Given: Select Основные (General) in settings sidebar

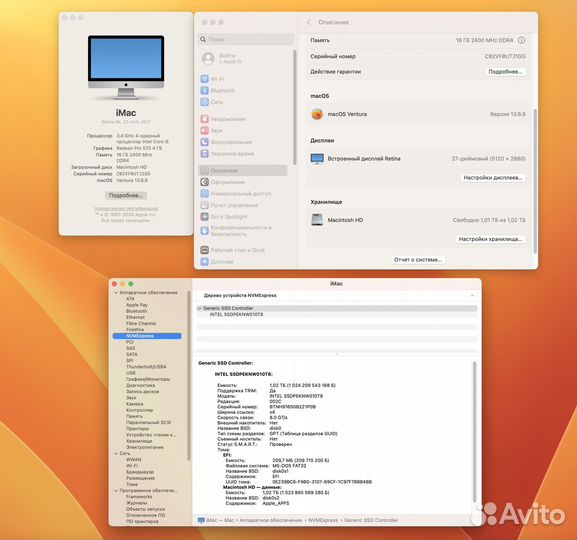Looking at the screenshot, I should pyautogui.click(x=243, y=170).
